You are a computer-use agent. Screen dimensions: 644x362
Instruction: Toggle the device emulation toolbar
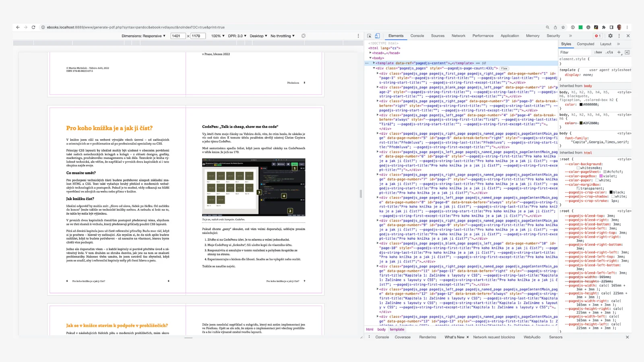[377, 36]
